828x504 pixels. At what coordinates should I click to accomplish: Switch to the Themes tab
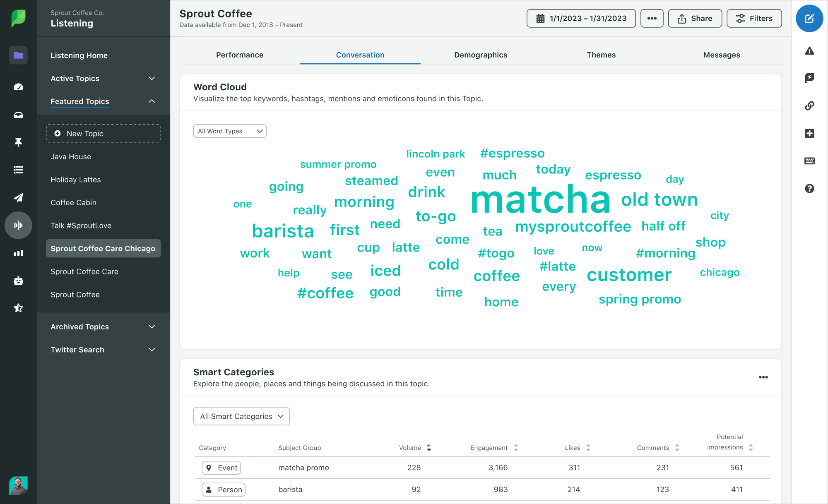tap(601, 54)
